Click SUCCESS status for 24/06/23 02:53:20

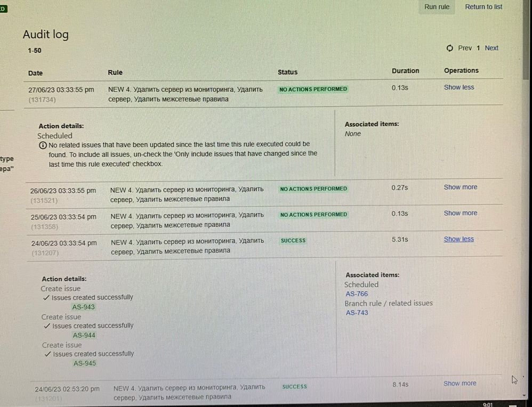(x=294, y=386)
